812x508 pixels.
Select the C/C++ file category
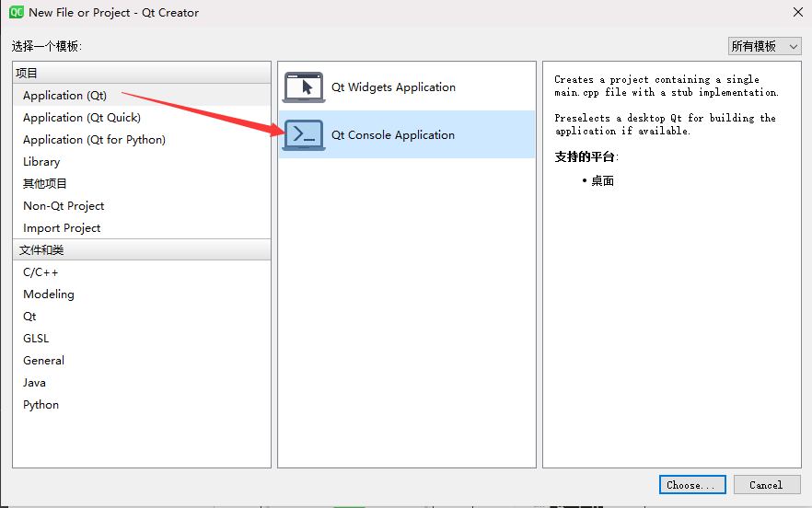point(142,271)
